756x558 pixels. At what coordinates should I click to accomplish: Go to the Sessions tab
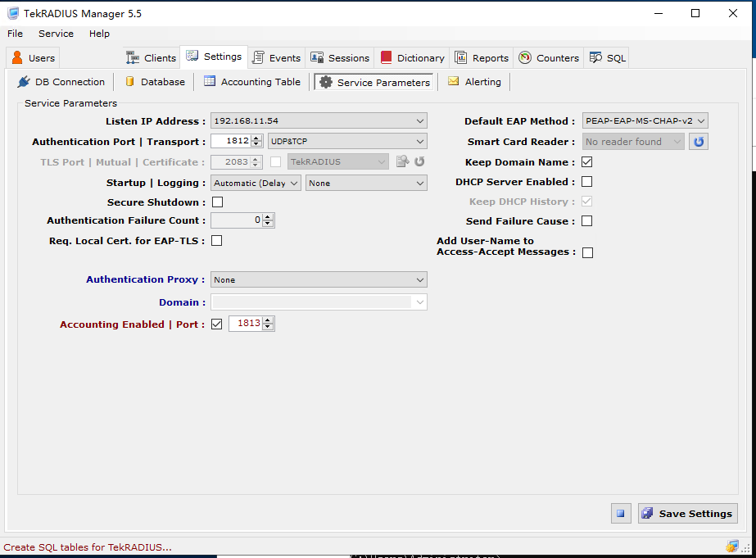[340, 58]
